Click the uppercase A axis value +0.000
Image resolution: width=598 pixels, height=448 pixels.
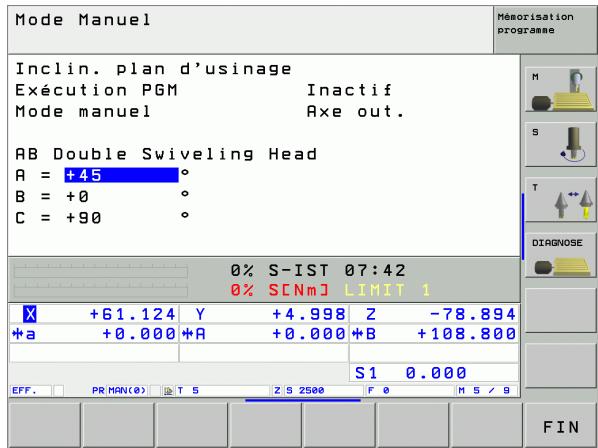(x=309, y=334)
